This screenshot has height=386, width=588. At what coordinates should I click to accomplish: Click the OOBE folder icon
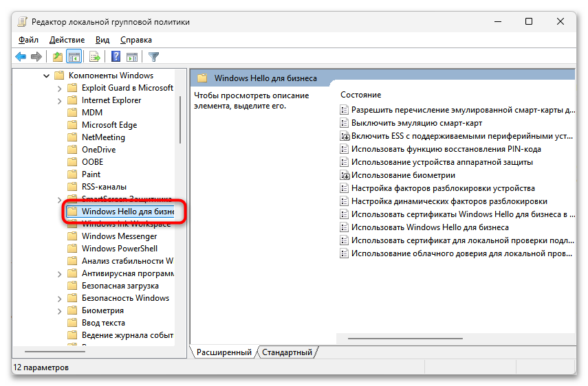72,161
